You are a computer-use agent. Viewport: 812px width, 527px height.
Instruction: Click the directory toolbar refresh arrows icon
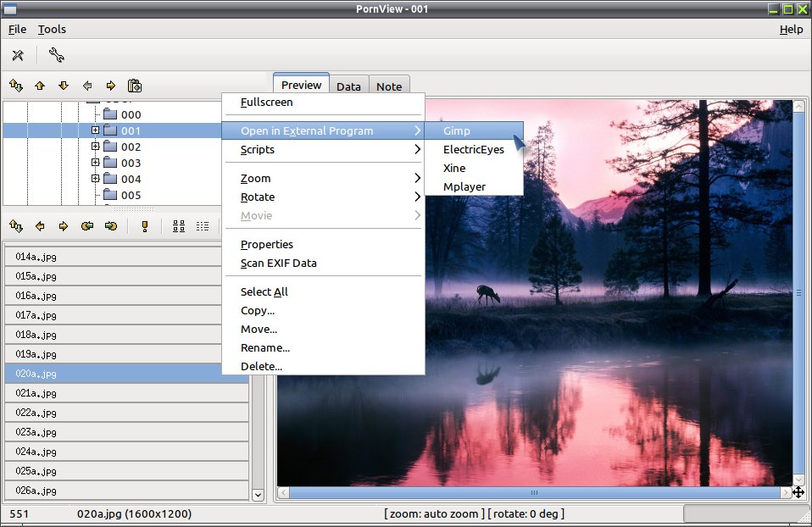[x=16, y=86]
